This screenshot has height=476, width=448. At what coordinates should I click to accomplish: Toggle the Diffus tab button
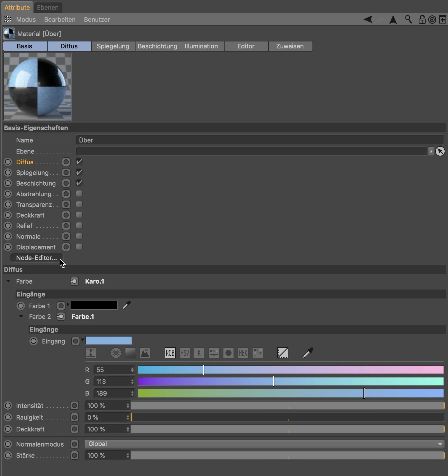click(69, 46)
